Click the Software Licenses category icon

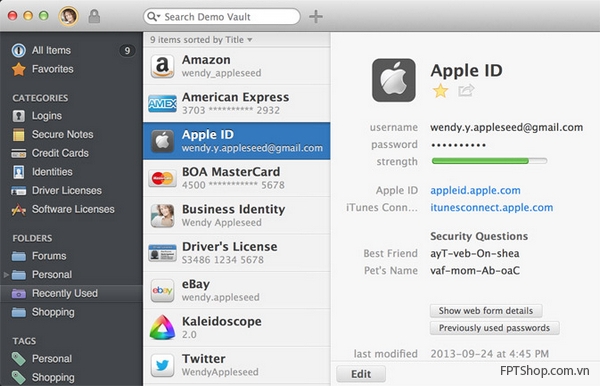pos(19,210)
